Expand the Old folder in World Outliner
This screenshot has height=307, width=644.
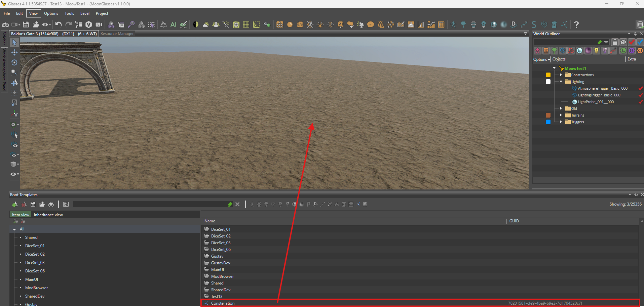click(x=561, y=108)
